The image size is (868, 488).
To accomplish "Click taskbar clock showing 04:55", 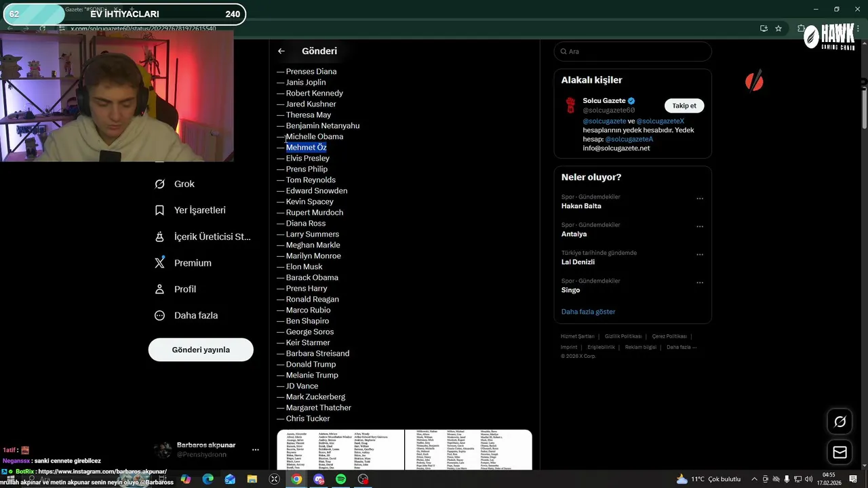I will coord(829,479).
